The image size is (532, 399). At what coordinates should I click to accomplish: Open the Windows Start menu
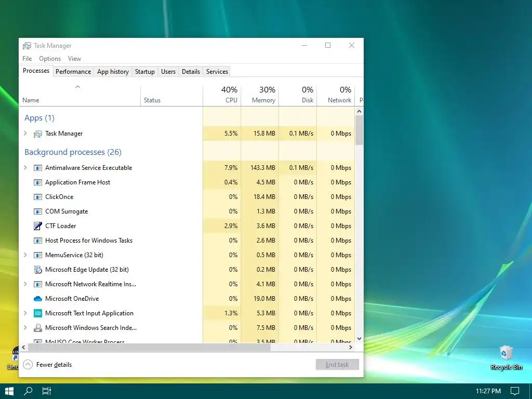(9, 391)
